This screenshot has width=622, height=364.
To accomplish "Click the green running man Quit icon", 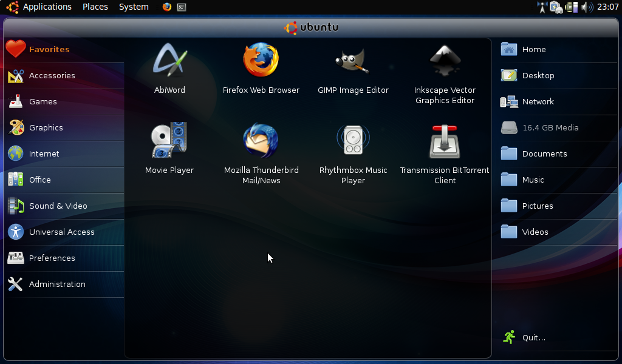I will [509, 337].
